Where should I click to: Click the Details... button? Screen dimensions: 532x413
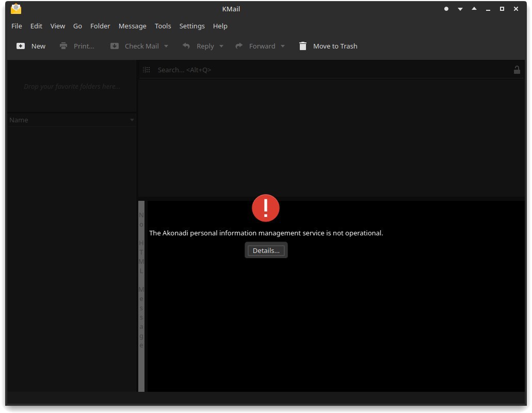click(266, 250)
